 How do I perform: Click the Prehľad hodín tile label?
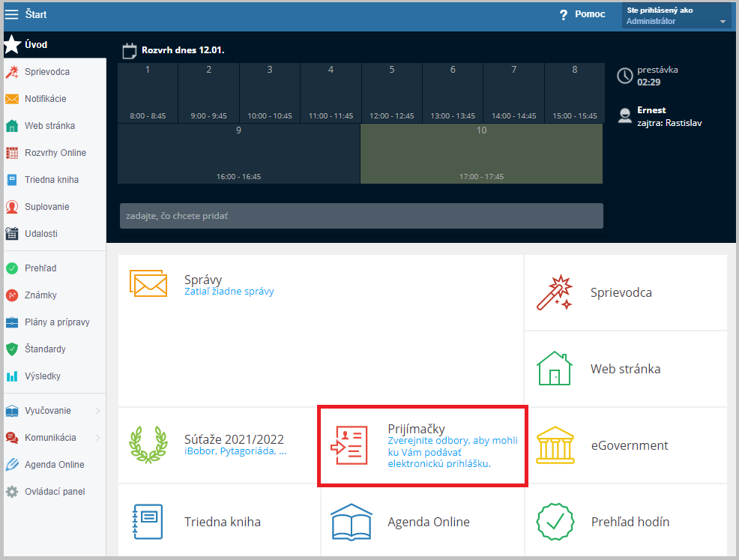coord(630,523)
